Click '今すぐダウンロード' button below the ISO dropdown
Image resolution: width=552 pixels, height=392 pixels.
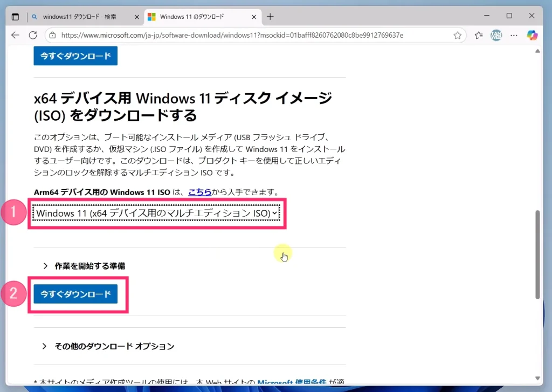tap(75, 294)
